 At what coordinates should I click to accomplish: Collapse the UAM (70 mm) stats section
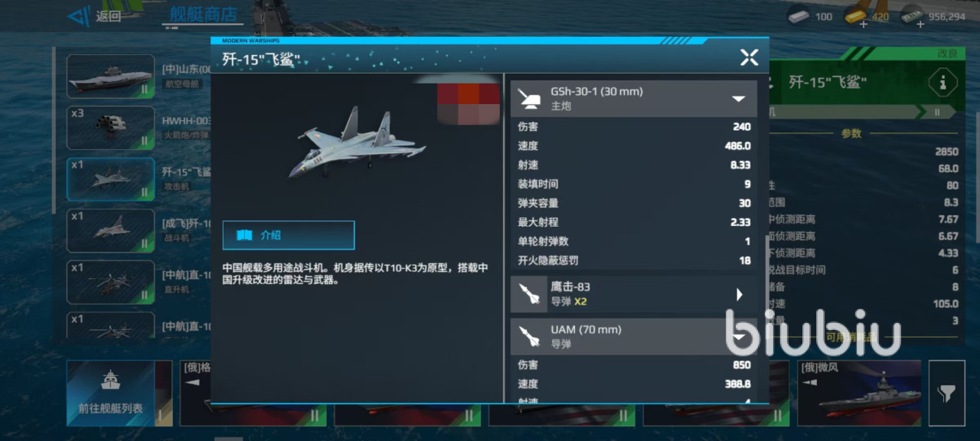click(739, 338)
